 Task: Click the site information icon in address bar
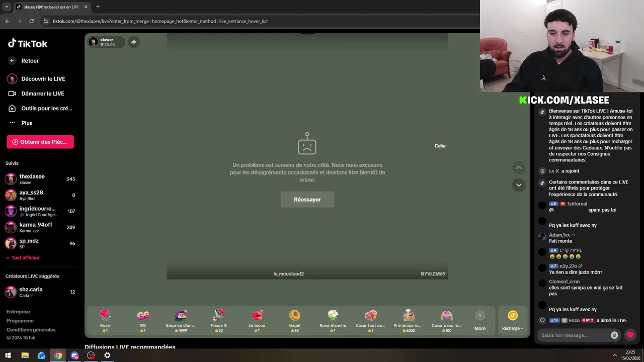click(46, 21)
